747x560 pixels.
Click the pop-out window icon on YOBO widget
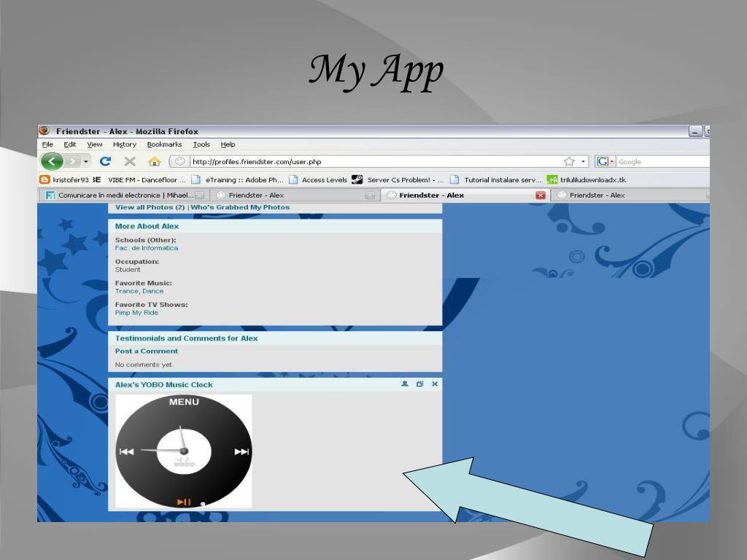pyautogui.click(x=419, y=384)
